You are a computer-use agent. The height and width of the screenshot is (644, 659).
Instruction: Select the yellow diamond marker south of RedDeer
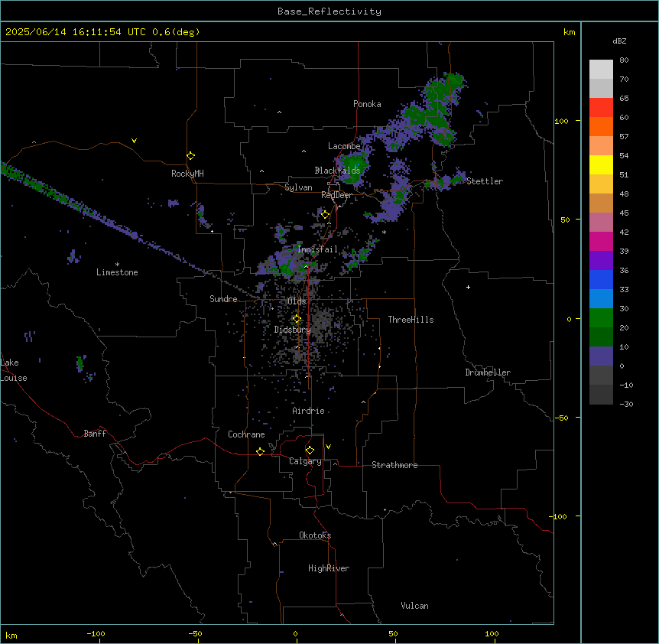(x=326, y=215)
